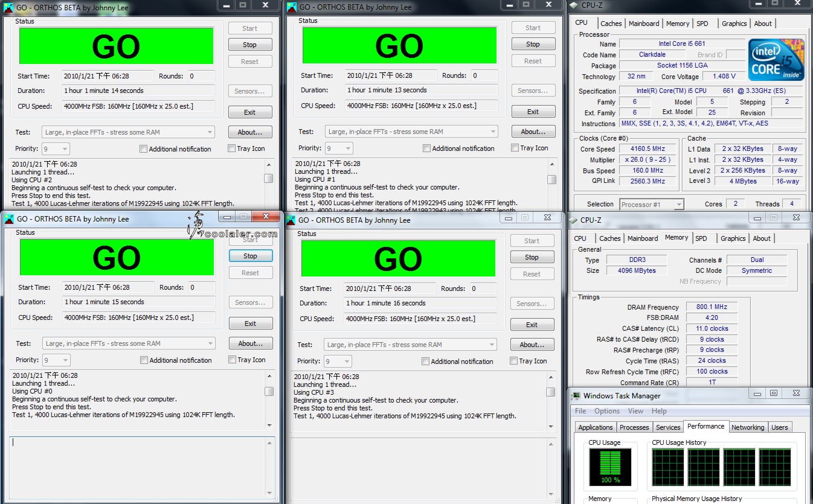Open the Test combo box in the CPU #0 ORTHOS window
This screenshot has width=813, height=504.
[x=129, y=343]
